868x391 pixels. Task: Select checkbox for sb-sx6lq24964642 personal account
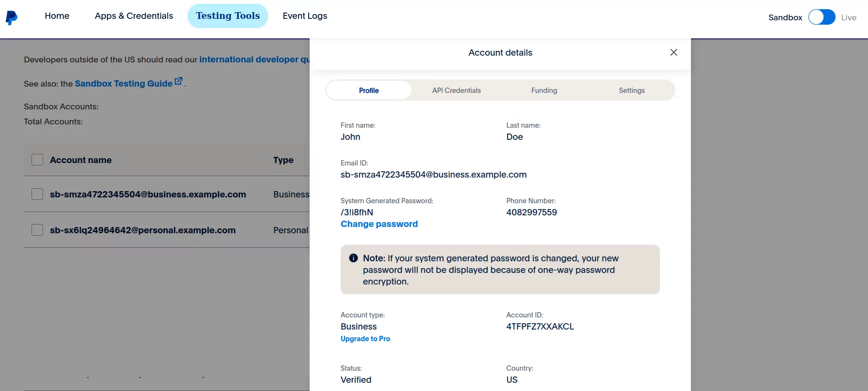tap(37, 230)
